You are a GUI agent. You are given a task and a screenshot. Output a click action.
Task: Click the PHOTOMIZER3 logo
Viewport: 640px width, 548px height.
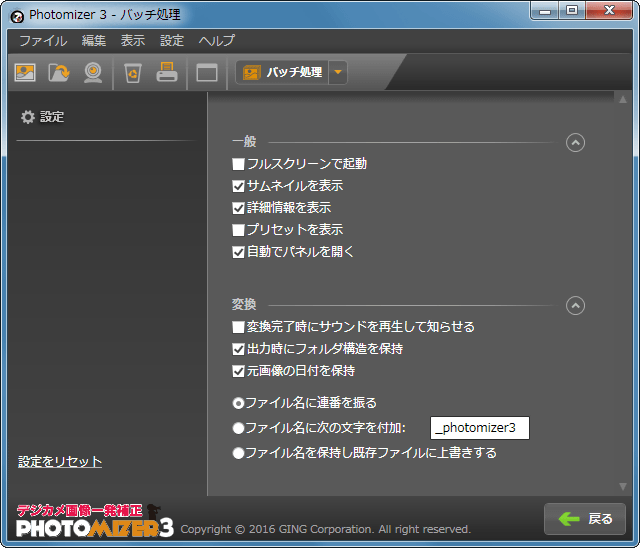[x=95, y=521]
